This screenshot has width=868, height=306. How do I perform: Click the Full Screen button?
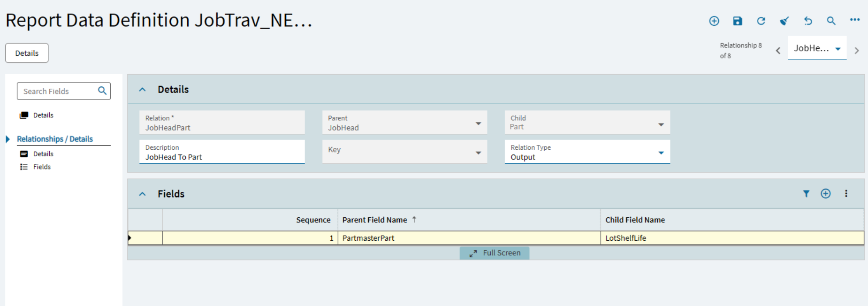(x=495, y=253)
